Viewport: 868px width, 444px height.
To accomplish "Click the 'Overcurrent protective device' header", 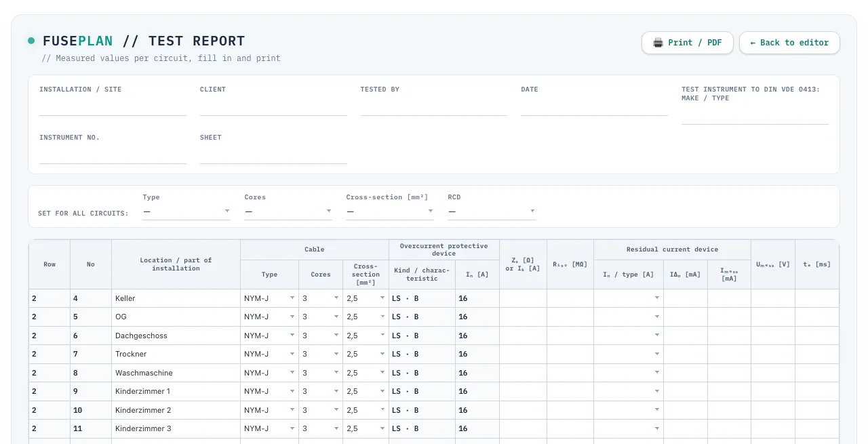I will [x=444, y=249].
